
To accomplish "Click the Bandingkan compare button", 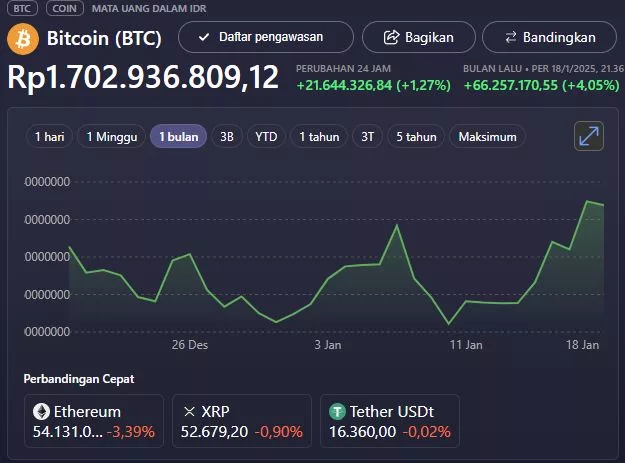I will [x=549, y=37].
